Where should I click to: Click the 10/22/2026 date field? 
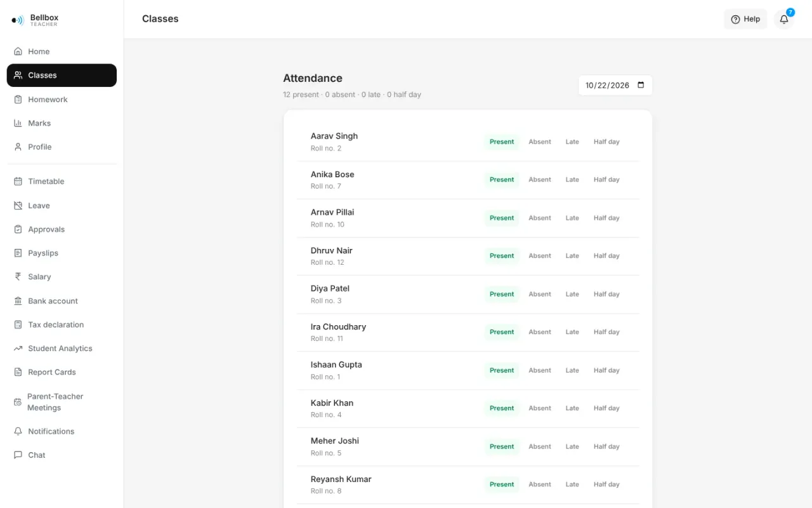tap(615, 85)
